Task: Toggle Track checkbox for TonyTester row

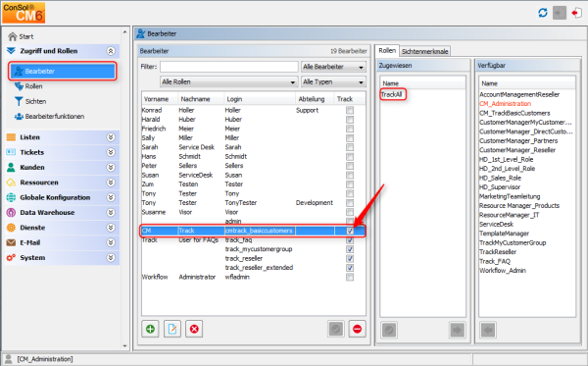Action: (x=350, y=203)
